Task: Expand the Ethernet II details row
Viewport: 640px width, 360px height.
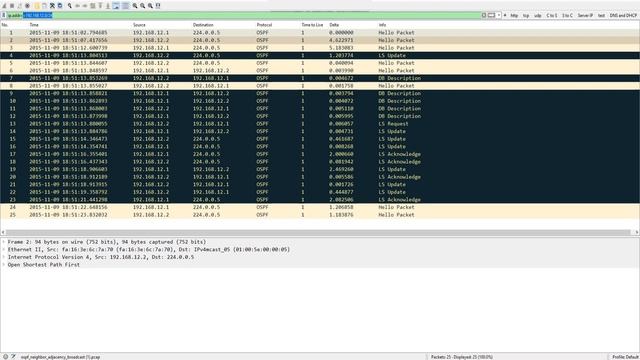Action: pyautogui.click(x=4, y=249)
